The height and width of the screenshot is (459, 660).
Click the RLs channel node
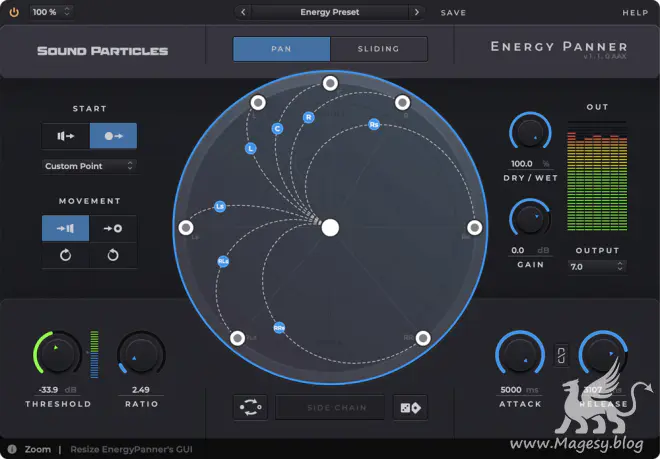(223, 262)
